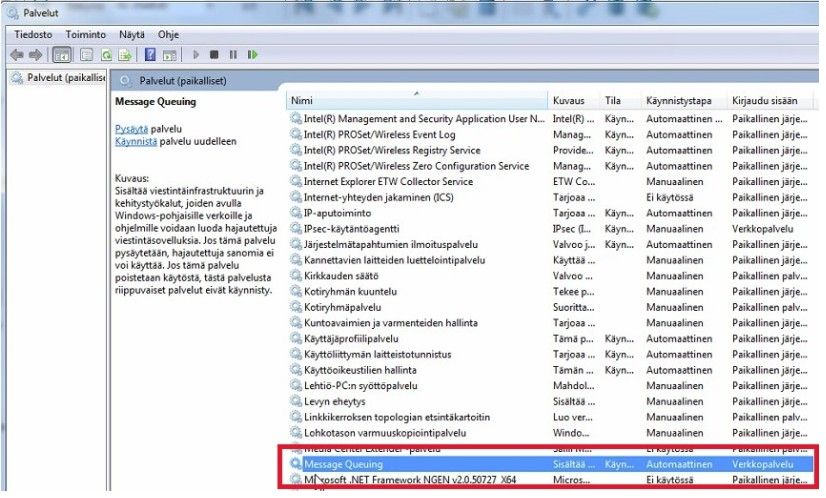Click the Palvelut title bar icon
826x498 pixels.
click(x=12, y=13)
